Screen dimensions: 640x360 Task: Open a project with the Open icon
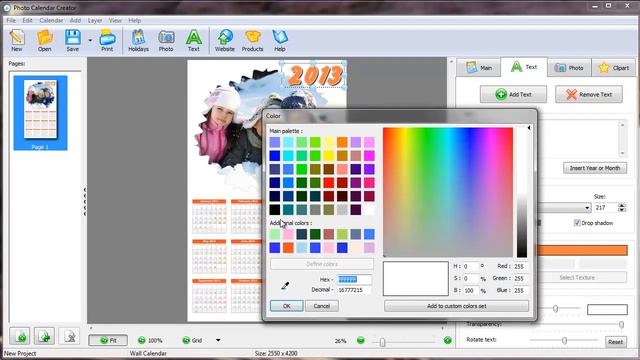(44, 41)
